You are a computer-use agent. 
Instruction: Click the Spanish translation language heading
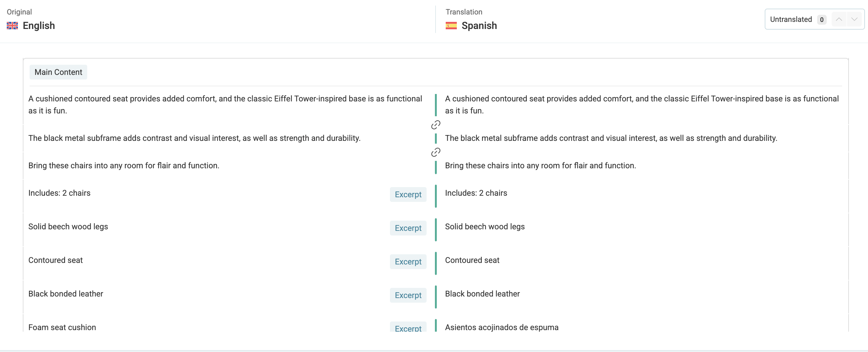(479, 26)
